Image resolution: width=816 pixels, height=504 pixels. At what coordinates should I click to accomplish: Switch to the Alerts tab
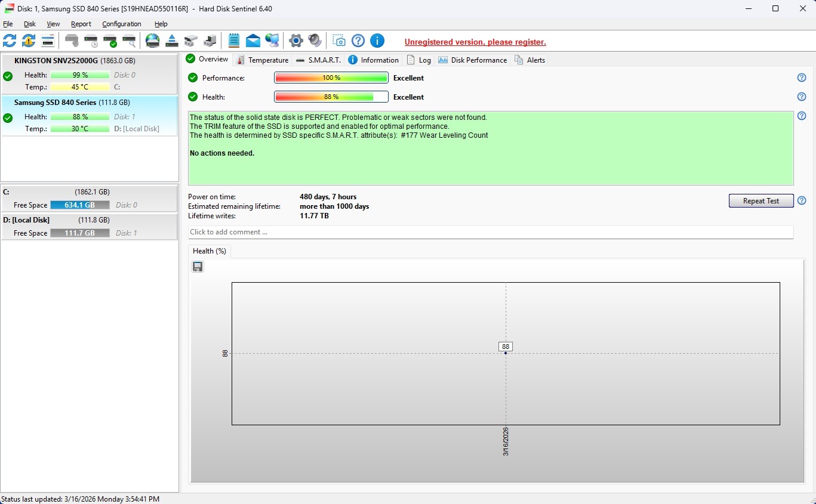[530, 60]
